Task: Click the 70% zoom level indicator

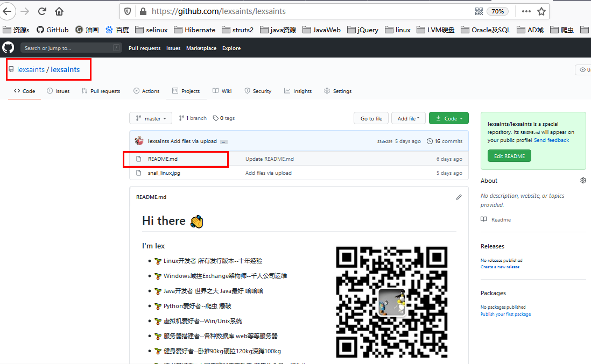Action: coord(497,11)
